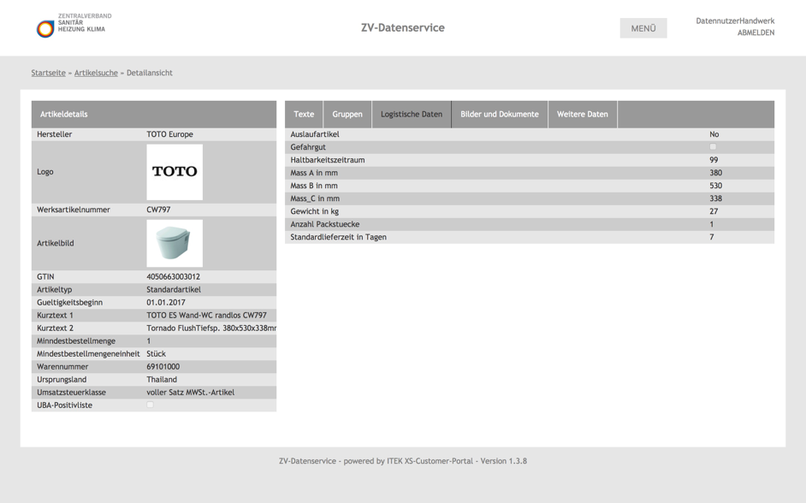The image size is (806, 503).
Task: Click the Ursprungsland value Thailand
Action: pyautogui.click(x=161, y=379)
